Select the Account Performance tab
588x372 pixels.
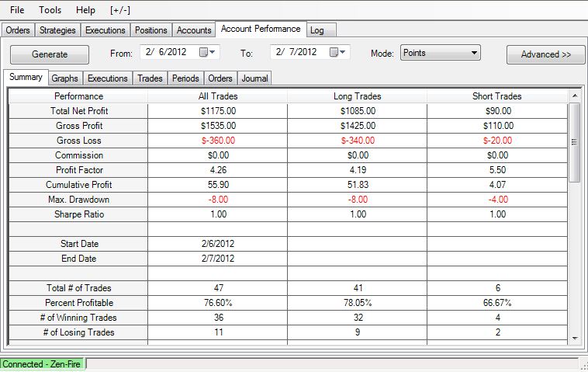[x=261, y=29]
